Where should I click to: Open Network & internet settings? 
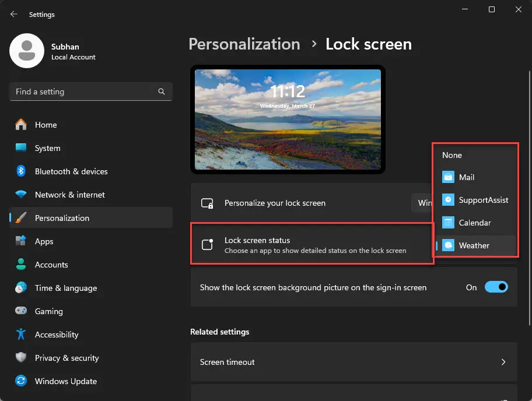tap(91, 195)
